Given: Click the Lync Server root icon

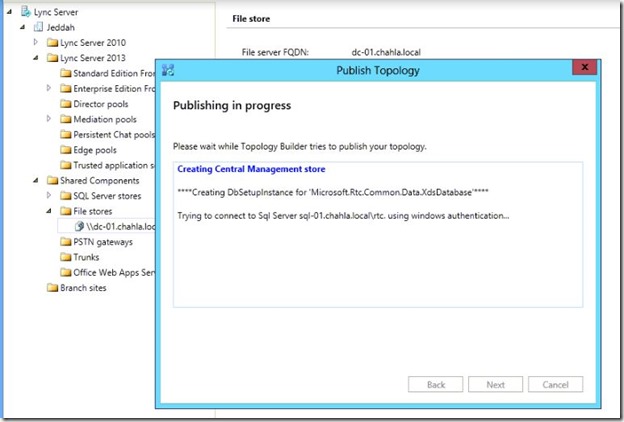Looking at the screenshot, I should tap(26, 12).
